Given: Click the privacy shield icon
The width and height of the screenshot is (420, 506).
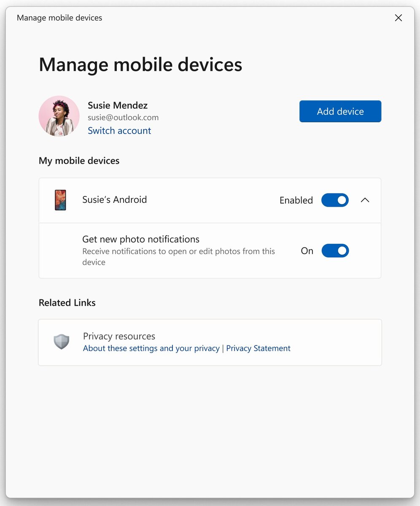Looking at the screenshot, I should (x=62, y=342).
